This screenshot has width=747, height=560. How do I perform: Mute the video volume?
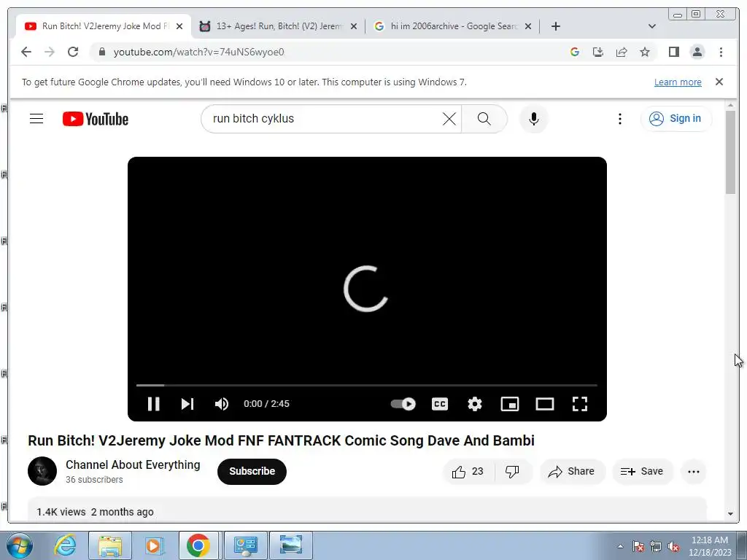pyautogui.click(x=222, y=404)
